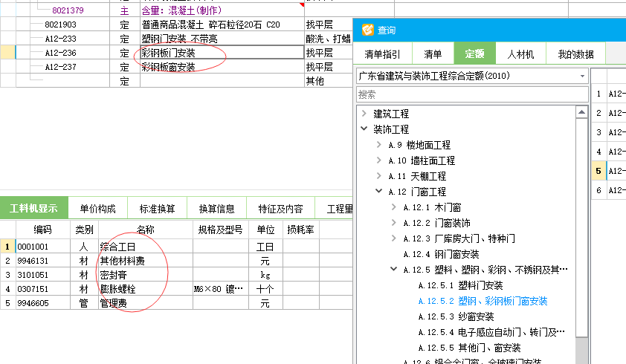626x364 pixels.
Task: Select the 管理费 name cell
Action: click(146, 303)
